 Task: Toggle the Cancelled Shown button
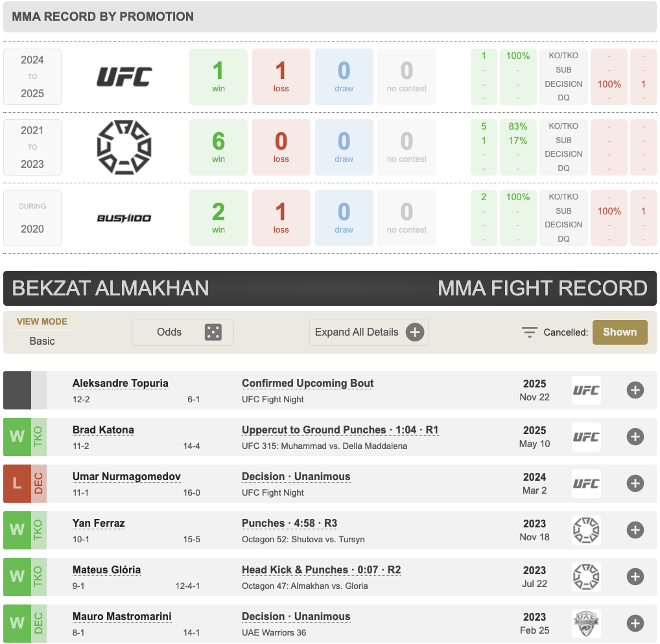point(619,332)
